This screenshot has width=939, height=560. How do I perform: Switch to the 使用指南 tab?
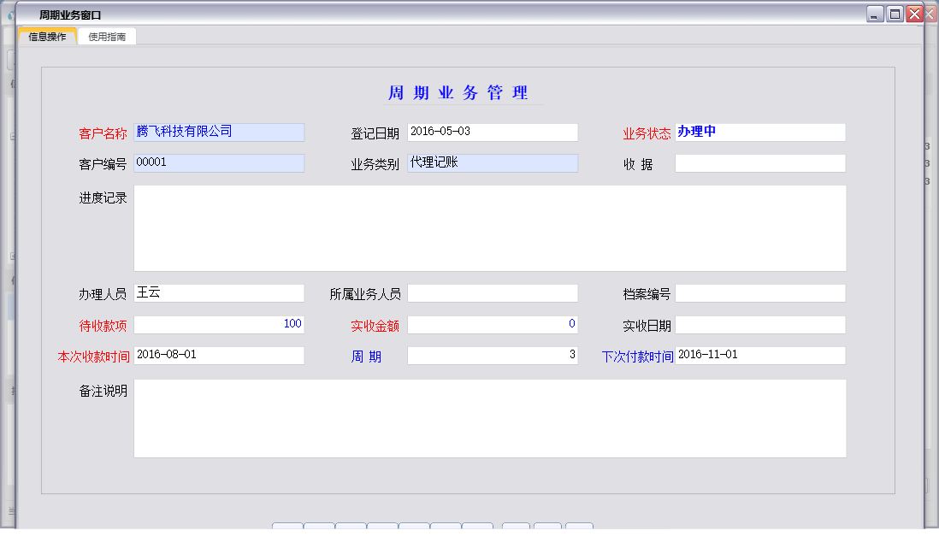point(106,36)
